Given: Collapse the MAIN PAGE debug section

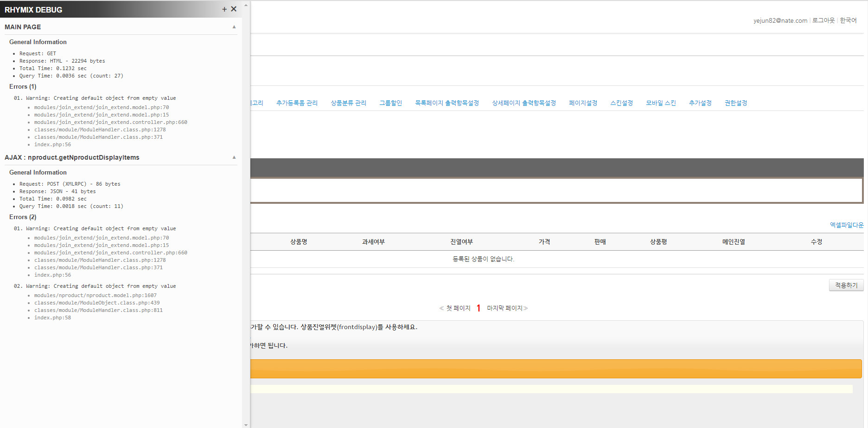Looking at the screenshot, I should (x=234, y=27).
